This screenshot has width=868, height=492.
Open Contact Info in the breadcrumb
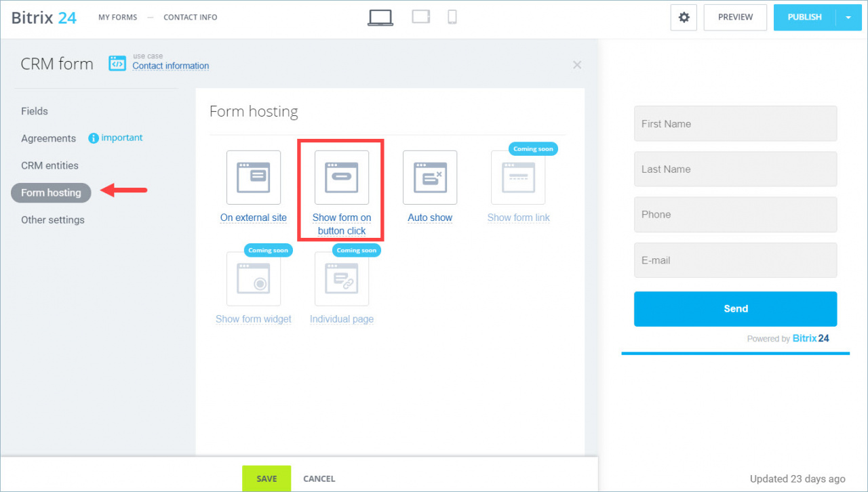[x=191, y=17]
